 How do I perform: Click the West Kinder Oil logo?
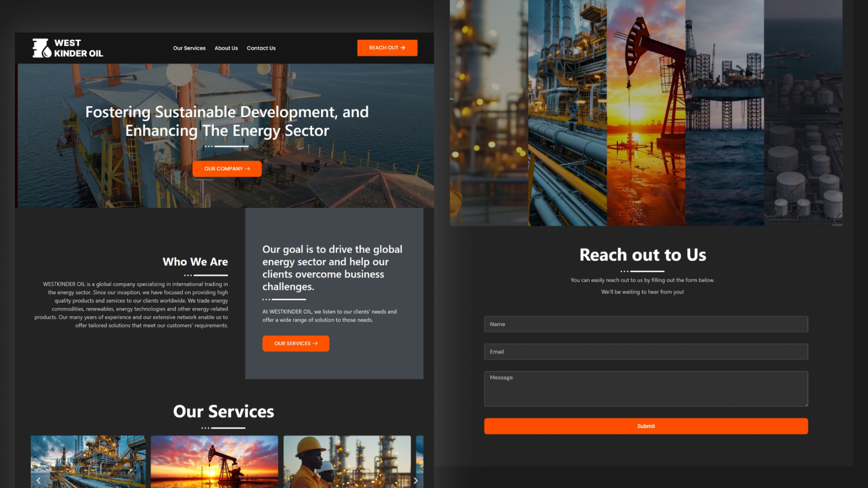point(68,48)
